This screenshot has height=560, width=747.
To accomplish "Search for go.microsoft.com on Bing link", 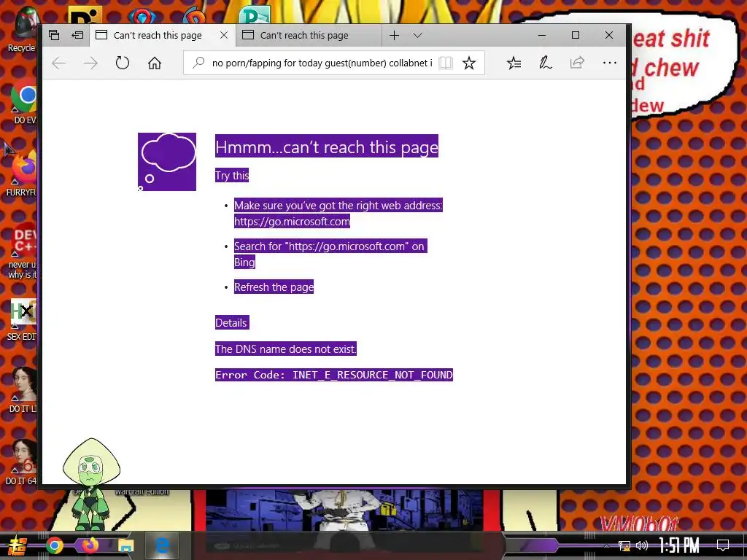I will 330,254.
